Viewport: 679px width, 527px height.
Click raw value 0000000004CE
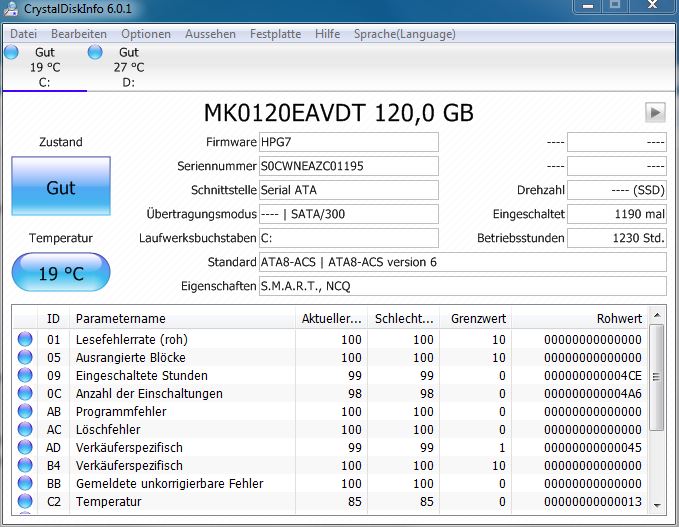tap(593, 375)
